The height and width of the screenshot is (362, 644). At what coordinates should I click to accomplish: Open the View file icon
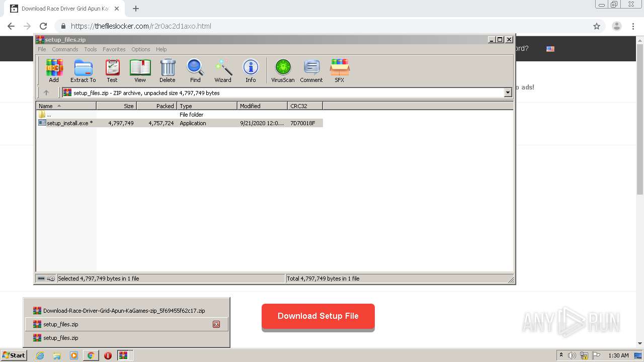click(140, 70)
